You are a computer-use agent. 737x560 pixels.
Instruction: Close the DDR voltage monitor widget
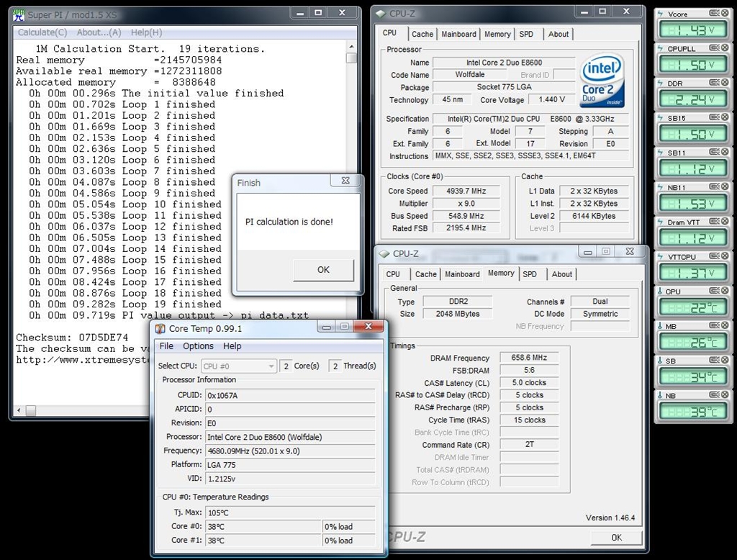click(724, 83)
